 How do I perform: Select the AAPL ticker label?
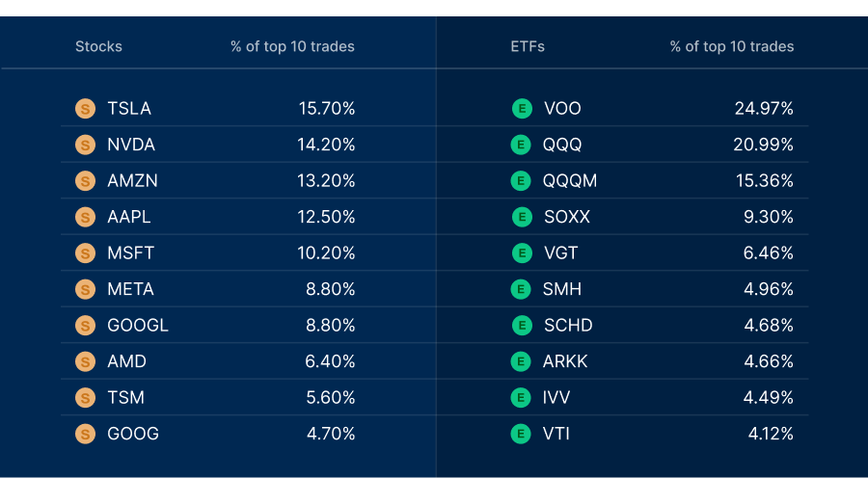[x=129, y=217]
